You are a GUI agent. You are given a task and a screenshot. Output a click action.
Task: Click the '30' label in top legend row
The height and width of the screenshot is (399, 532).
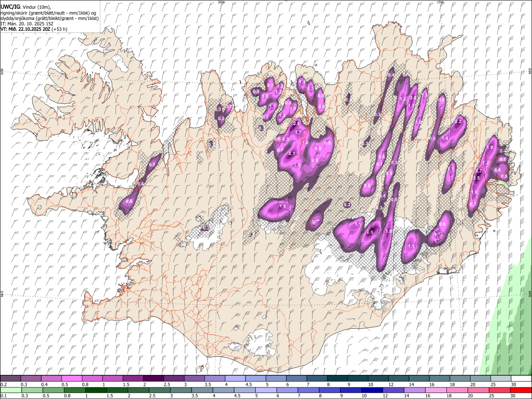coord(514,384)
